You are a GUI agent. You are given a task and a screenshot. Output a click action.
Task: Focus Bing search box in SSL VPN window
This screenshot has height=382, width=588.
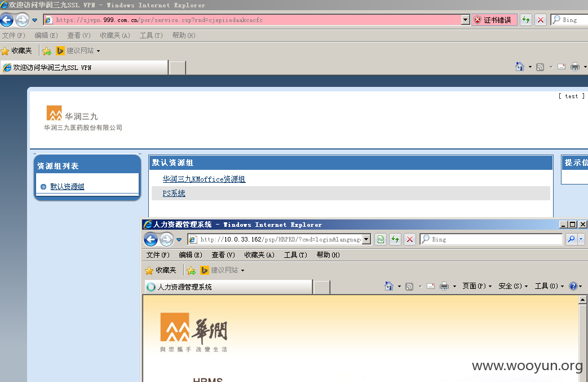(x=569, y=20)
